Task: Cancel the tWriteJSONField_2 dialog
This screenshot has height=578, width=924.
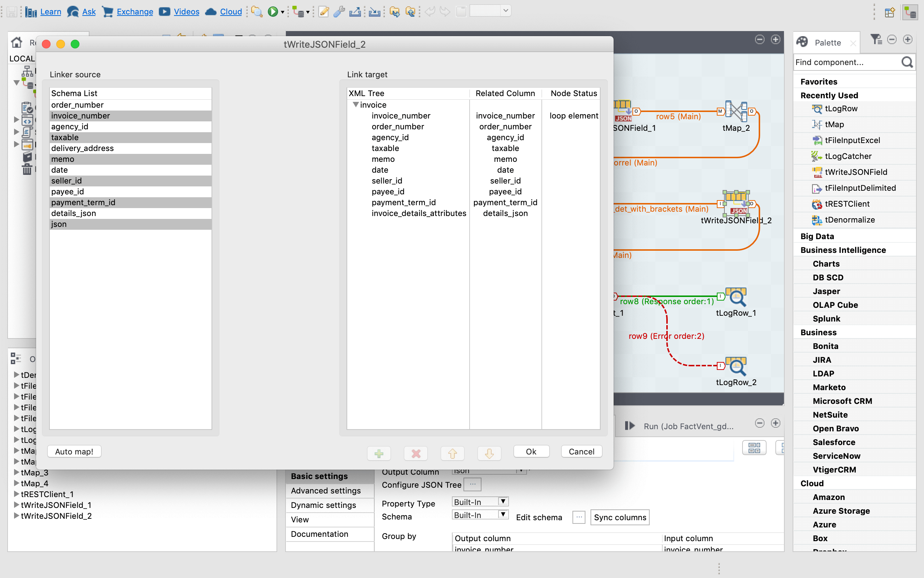Action: pos(581,452)
